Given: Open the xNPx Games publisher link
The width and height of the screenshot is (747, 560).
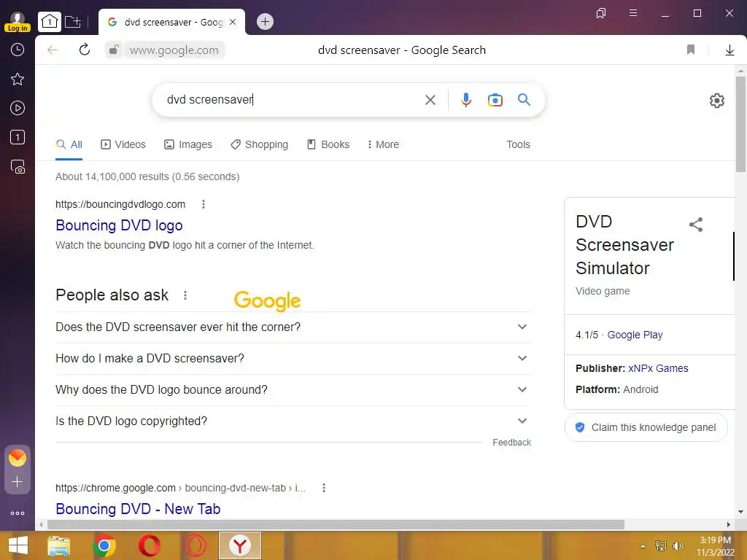Looking at the screenshot, I should point(658,368).
